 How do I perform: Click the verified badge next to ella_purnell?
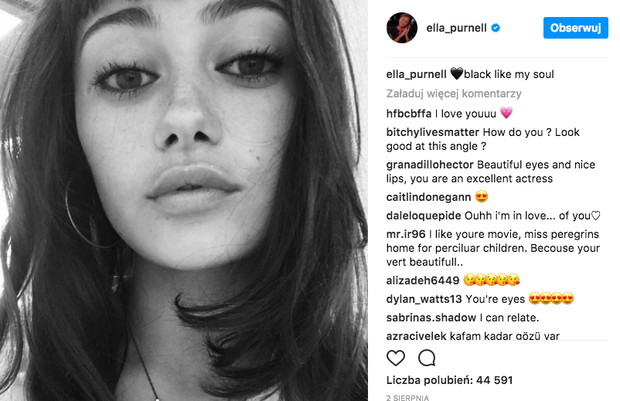tap(495, 28)
